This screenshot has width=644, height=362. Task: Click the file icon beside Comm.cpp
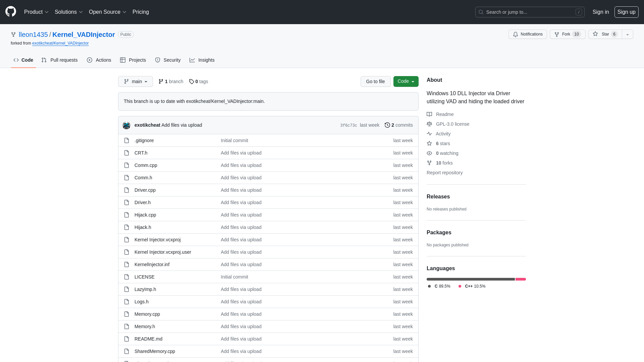pos(126,165)
